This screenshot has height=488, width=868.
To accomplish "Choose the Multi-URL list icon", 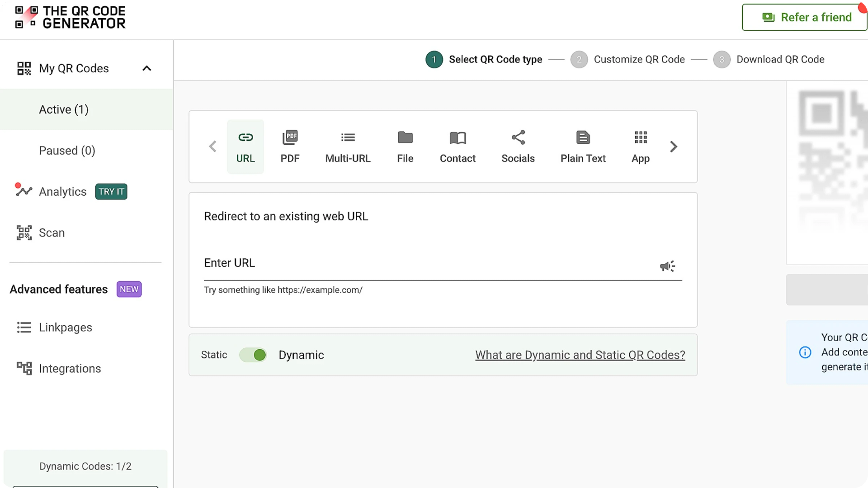I will (348, 137).
